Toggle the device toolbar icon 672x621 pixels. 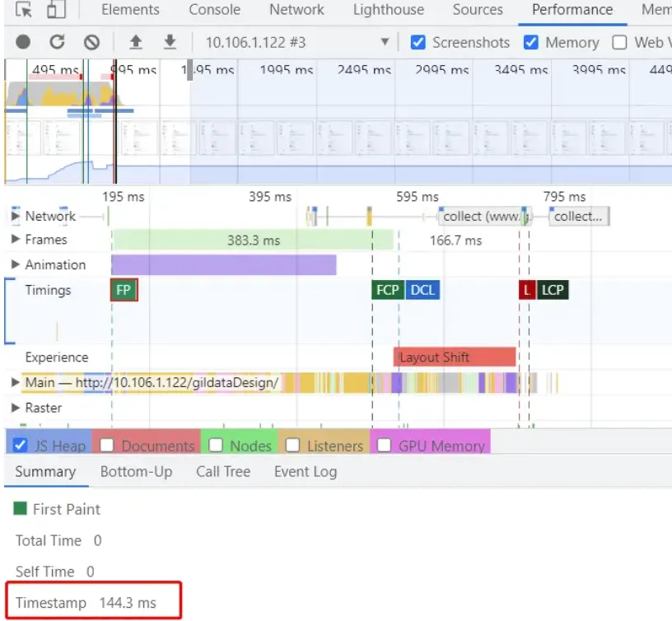[55, 10]
